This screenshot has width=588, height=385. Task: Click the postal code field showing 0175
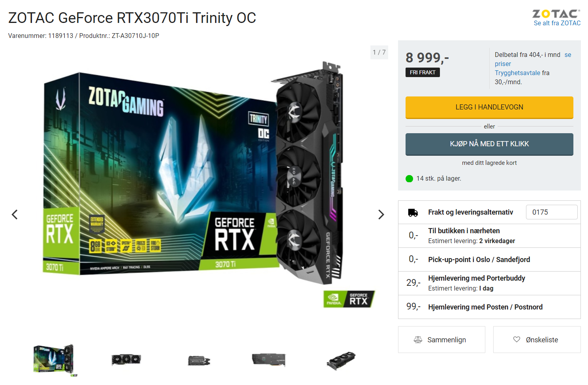coord(552,212)
